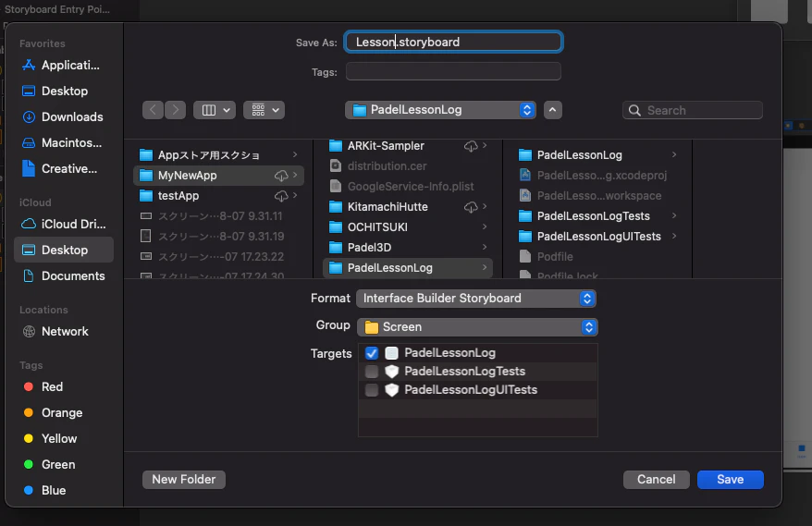Edit the Save As filename field
This screenshot has height=526, width=812.
pos(454,42)
